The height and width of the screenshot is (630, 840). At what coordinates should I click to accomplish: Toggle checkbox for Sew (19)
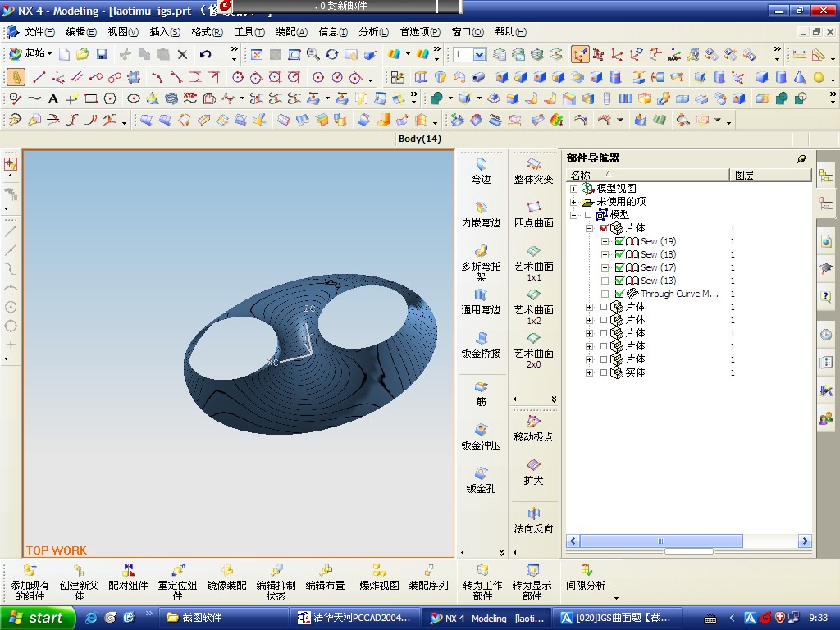click(619, 241)
